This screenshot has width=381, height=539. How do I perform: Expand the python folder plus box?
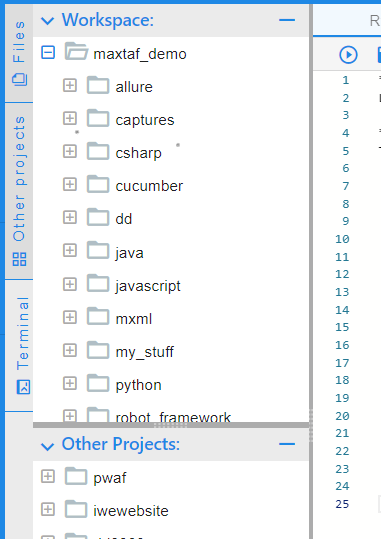(70, 383)
